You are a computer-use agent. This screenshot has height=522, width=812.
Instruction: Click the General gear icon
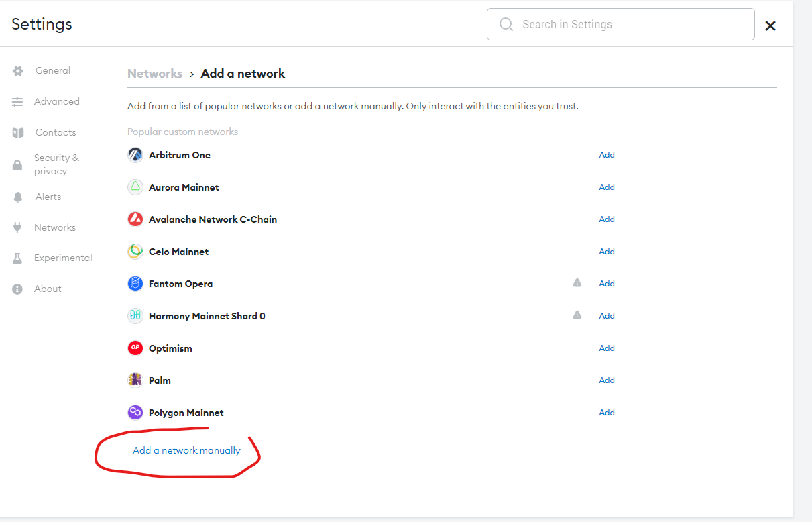[18, 71]
